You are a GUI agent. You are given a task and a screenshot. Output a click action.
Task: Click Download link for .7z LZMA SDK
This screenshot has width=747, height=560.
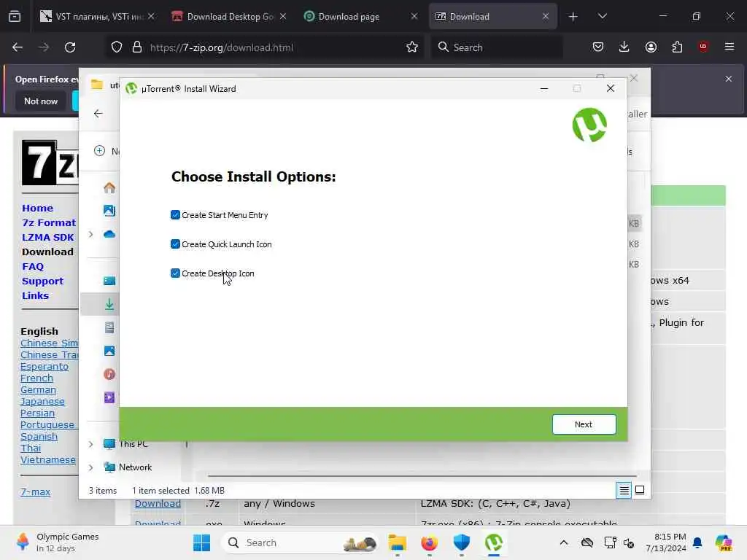coord(158,503)
